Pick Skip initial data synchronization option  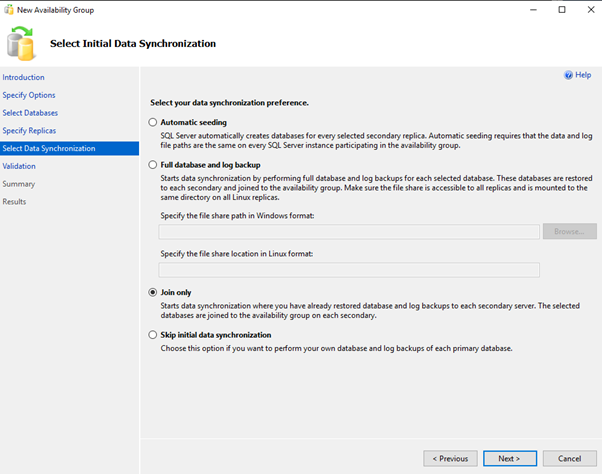click(152, 335)
